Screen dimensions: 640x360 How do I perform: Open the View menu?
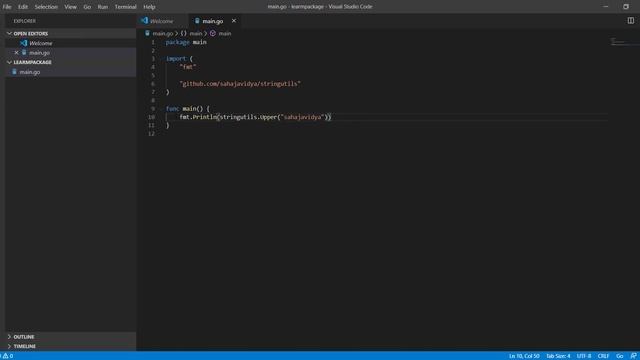(70, 7)
